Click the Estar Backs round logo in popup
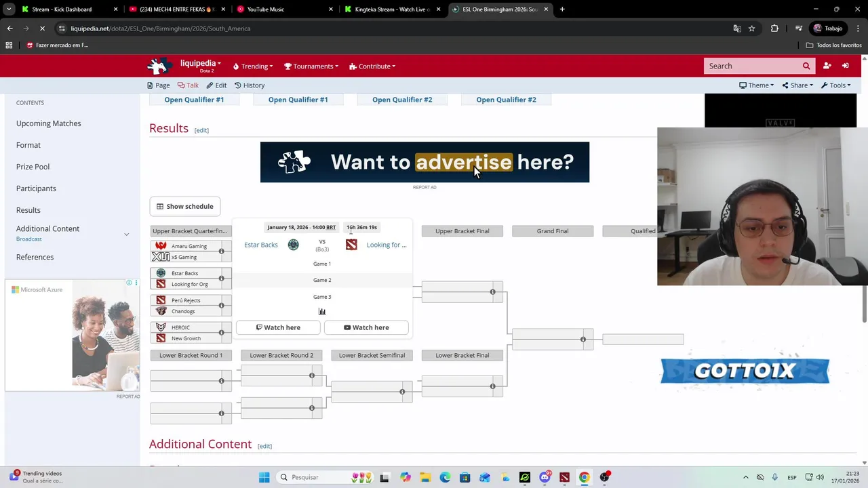 tap(293, 245)
